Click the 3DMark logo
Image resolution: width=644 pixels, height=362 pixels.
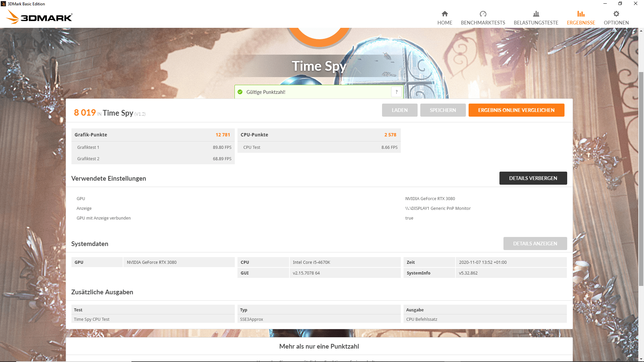click(x=40, y=17)
